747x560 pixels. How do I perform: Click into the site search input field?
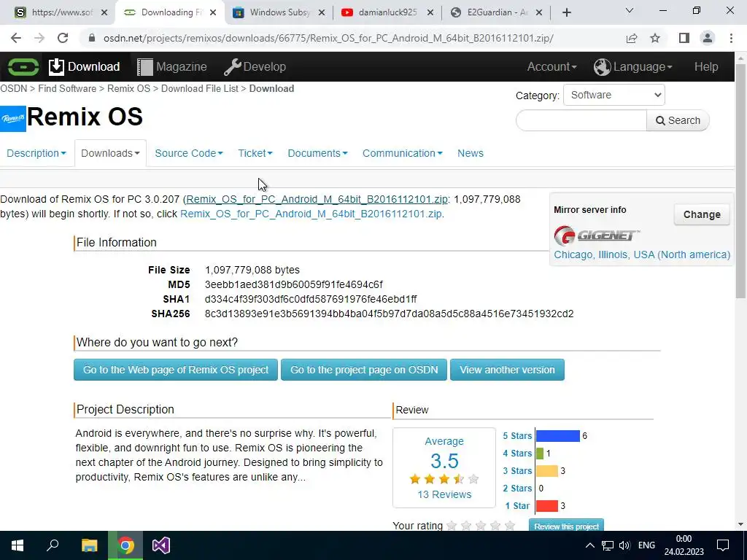581,120
